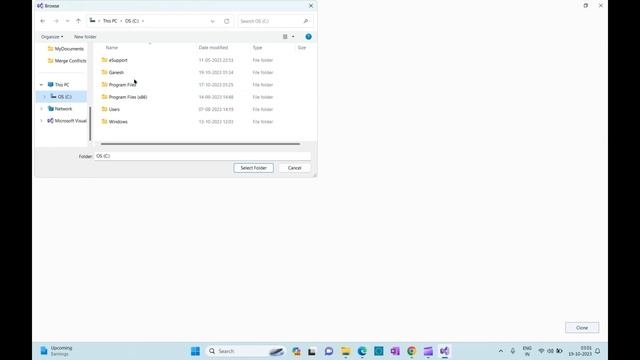The image size is (640, 360).
Task: Open the ENG IN language switcher
Action: point(527,351)
